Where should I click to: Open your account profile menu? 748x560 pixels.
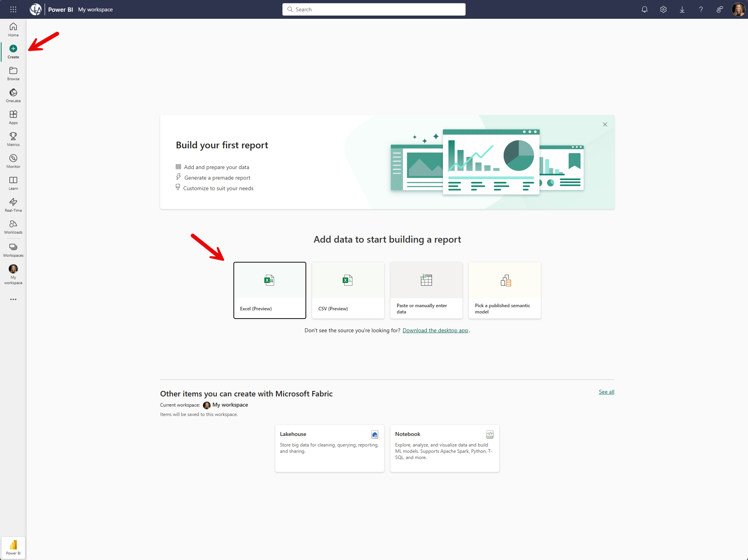click(738, 9)
